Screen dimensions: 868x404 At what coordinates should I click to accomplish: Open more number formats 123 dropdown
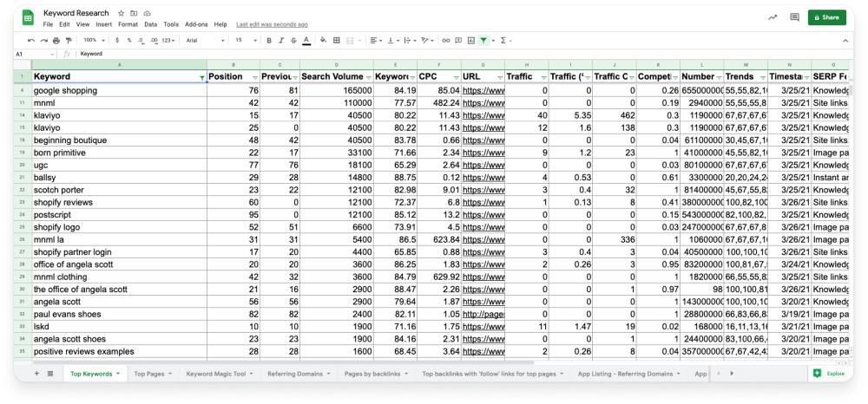tap(169, 41)
